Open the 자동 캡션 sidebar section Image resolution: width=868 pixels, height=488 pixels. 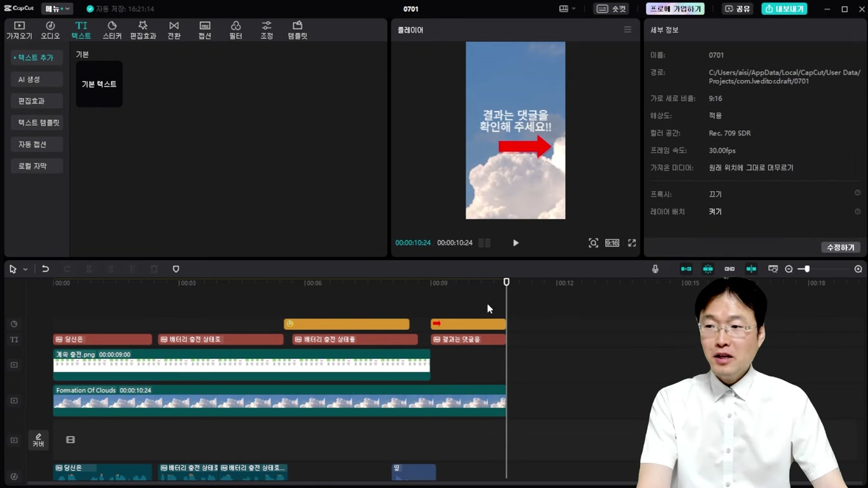pyautogui.click(x=36, y=145)
